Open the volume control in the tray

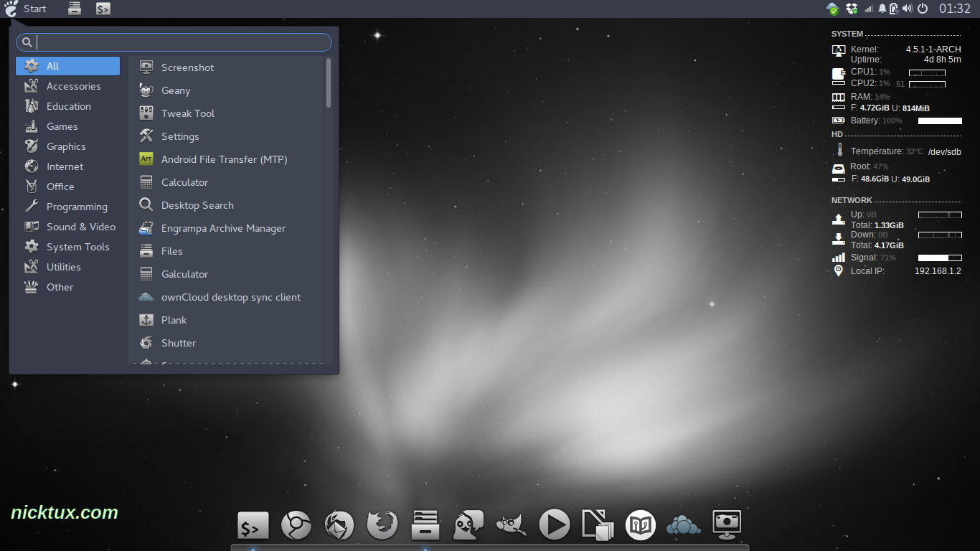pyautogui.click(x=907, y=9)
